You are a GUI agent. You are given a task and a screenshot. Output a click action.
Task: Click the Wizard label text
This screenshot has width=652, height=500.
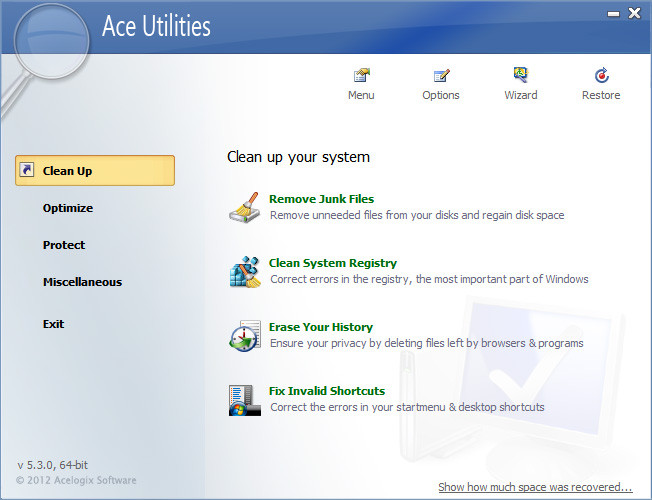click(521, 95)
